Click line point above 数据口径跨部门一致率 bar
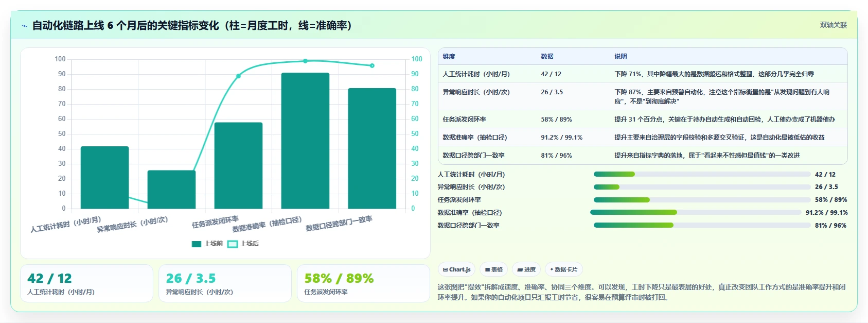868x323 pixels. click(372, 65)
